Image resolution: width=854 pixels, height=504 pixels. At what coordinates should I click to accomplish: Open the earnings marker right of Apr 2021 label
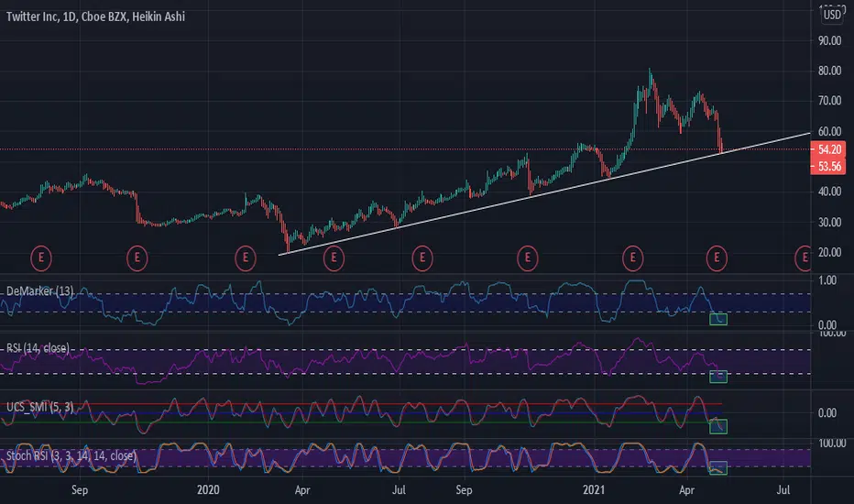coord(717,257)
